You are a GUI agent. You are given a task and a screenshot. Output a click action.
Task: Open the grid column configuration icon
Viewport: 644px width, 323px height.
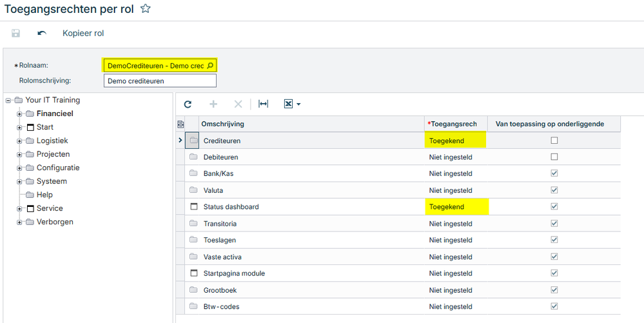181,124
